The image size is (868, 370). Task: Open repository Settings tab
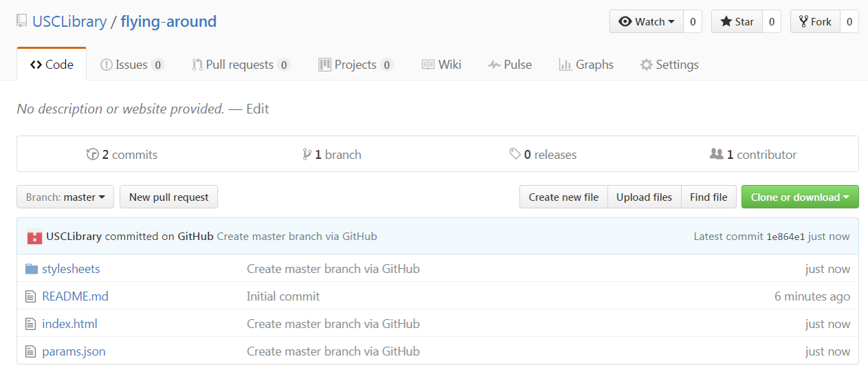tap(669, 65)
